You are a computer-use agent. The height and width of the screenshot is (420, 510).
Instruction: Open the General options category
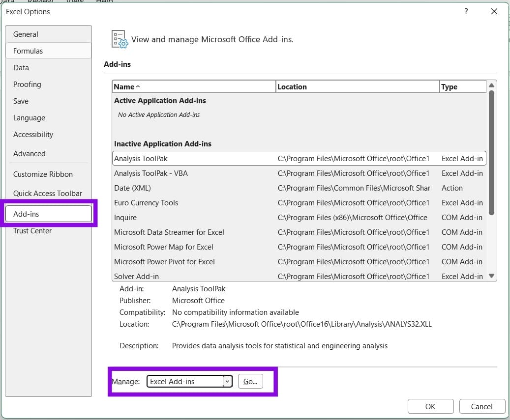[49, 34]
